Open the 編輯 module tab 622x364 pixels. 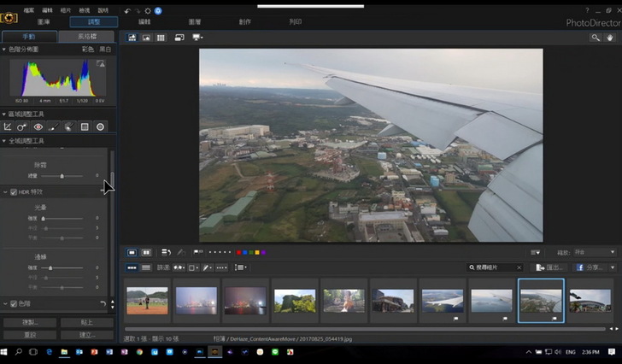tap(144, 21)
